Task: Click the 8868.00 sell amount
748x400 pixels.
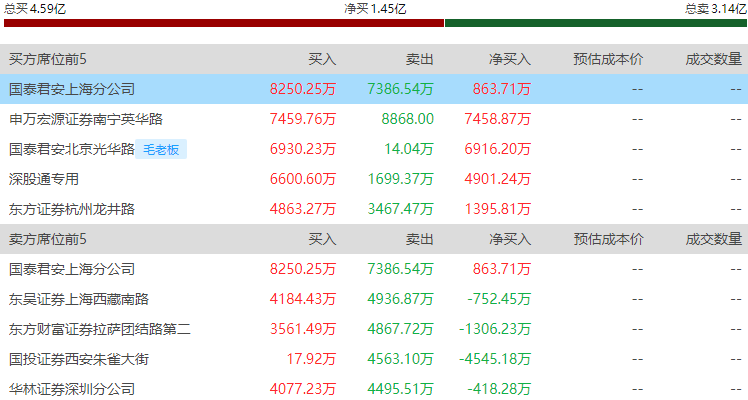Action: (x=407, y=119)
